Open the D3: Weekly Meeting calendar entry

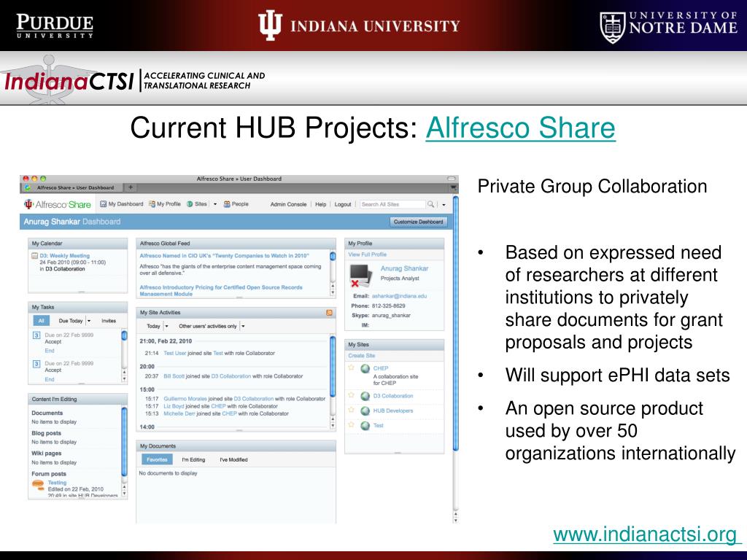64,256
